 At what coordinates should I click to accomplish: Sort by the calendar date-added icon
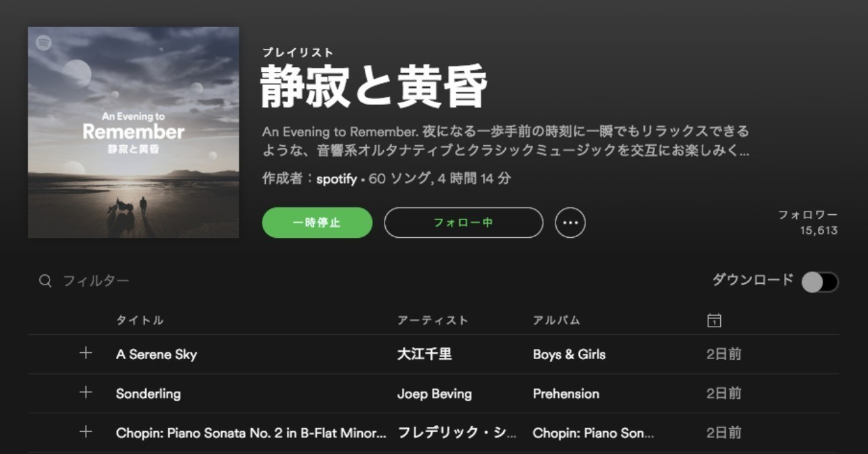713,320
